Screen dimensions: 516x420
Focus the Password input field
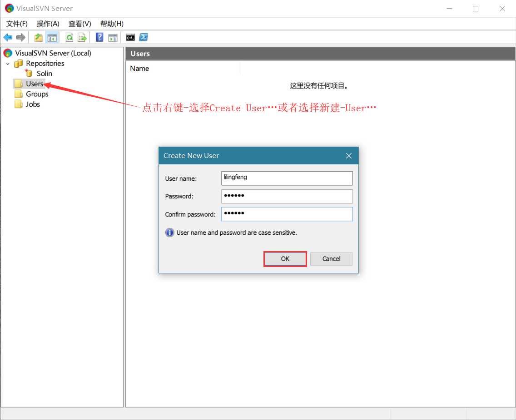click(x=287, y=196)
